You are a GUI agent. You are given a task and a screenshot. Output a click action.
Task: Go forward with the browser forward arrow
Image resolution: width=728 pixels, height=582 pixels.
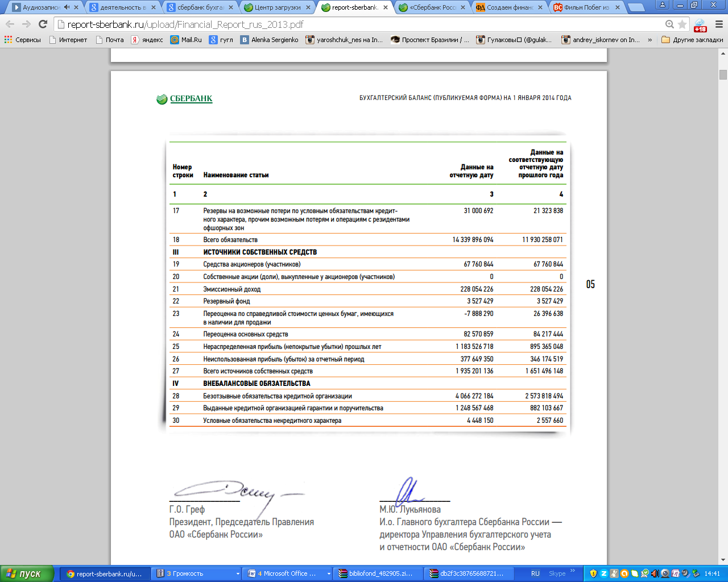click(26, 24)
